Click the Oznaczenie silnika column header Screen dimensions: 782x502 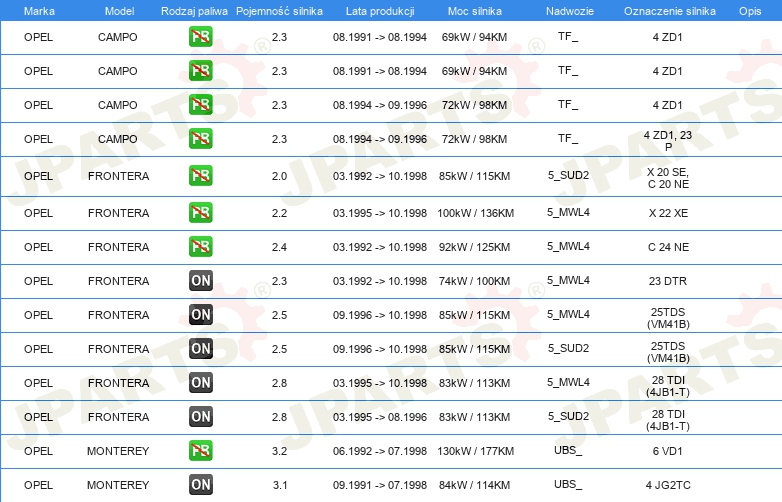point(669,11)
